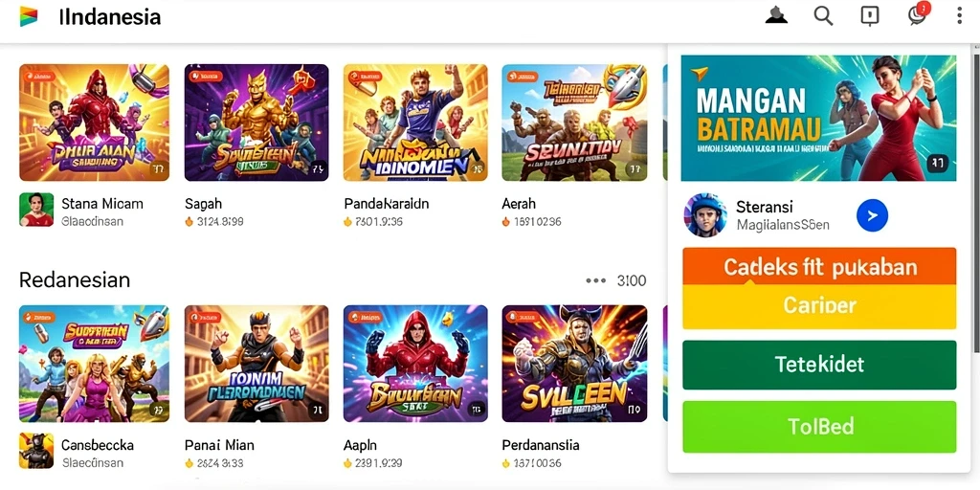Open the search magnifier icon
The height and width of the screenshot is (490, 980).
click(x=823, y=15)
